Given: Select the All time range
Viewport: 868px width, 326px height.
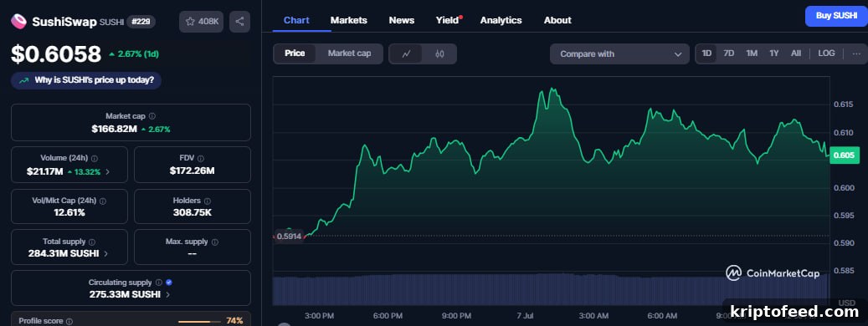Looking at the screenshot, I should pos(796,53).
